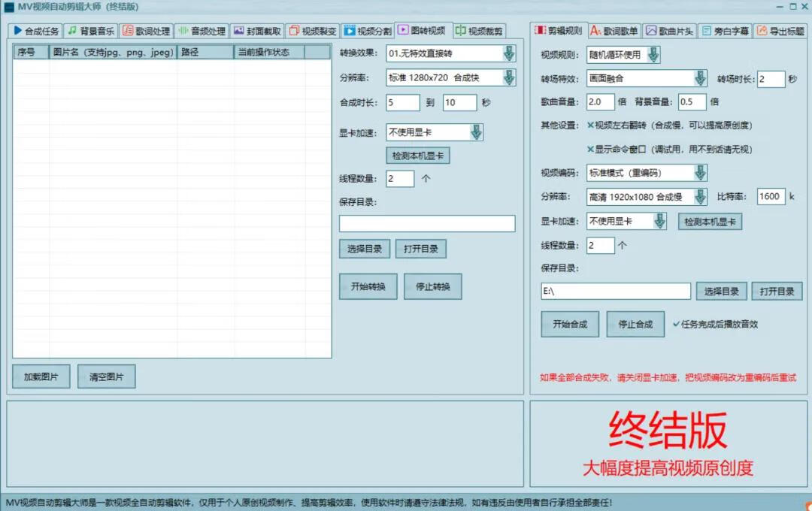Click the 开始合成 start compositing button

569,324
